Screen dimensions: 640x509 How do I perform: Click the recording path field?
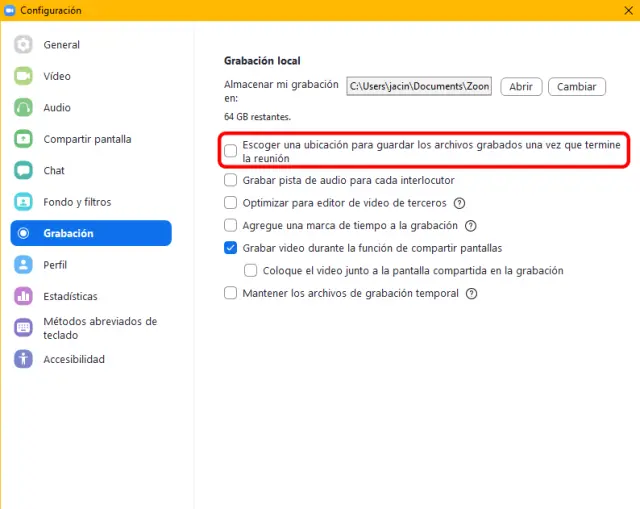(x=420, y=87)
